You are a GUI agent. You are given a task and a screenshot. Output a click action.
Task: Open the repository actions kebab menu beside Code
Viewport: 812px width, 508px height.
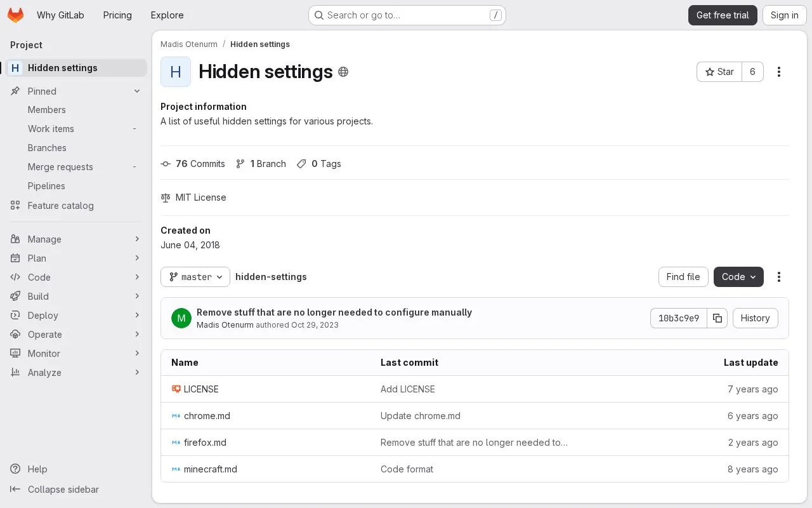(779, 277)
